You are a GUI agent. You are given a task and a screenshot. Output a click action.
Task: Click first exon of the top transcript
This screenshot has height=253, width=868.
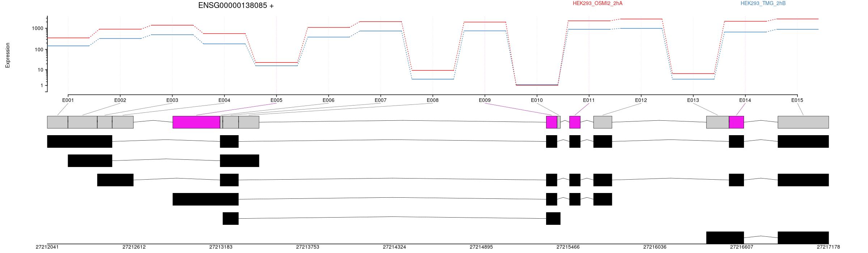tap(80, 141)
